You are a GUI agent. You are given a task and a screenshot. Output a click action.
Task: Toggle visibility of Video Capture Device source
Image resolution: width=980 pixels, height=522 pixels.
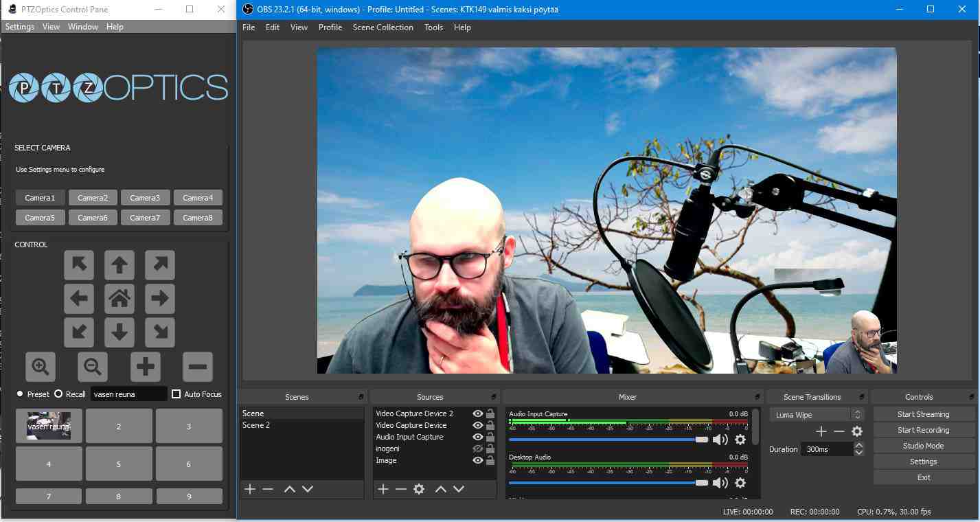(x=478, y=425)
